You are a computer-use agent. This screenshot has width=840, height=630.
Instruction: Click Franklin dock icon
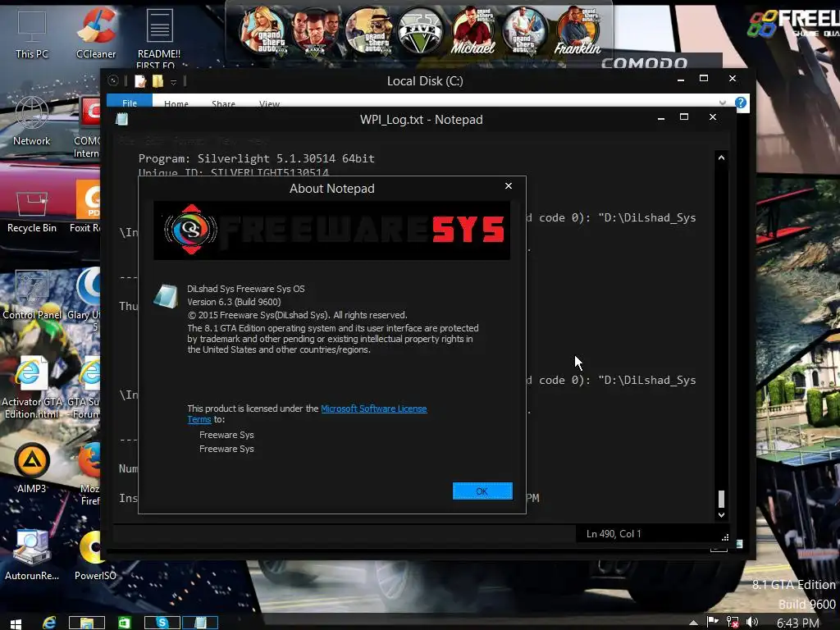(577, 31)
